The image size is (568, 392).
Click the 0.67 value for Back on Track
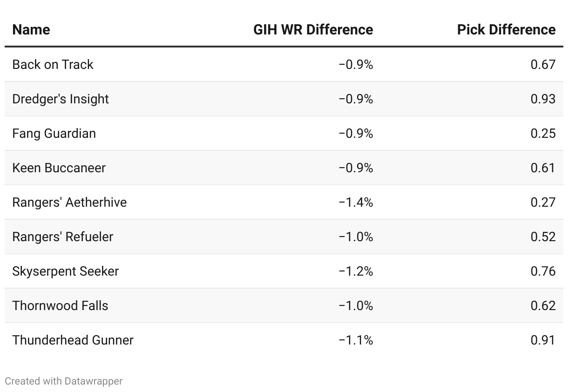(x=543, y=64)
